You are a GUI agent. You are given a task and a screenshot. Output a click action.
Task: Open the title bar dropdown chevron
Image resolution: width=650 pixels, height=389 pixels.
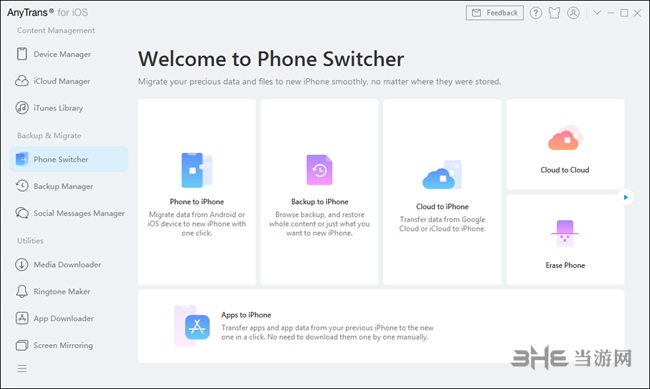coord(597,12)
